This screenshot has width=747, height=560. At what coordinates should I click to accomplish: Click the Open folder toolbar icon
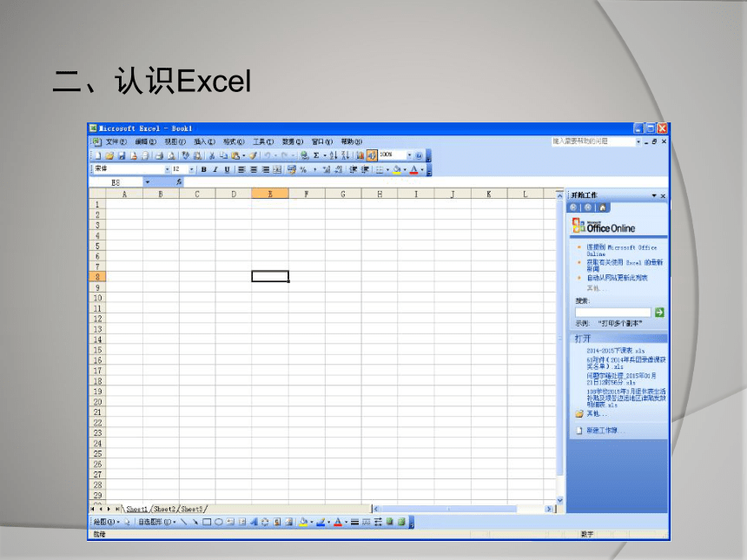(x=109, y=155)
